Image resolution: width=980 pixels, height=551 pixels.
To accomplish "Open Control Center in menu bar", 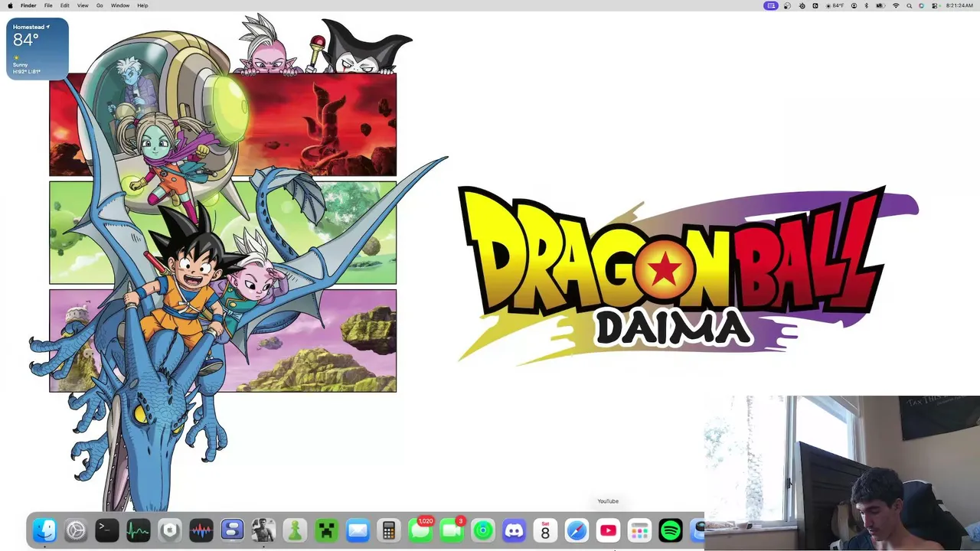I will pyautogui.click(x=934, y=5).
